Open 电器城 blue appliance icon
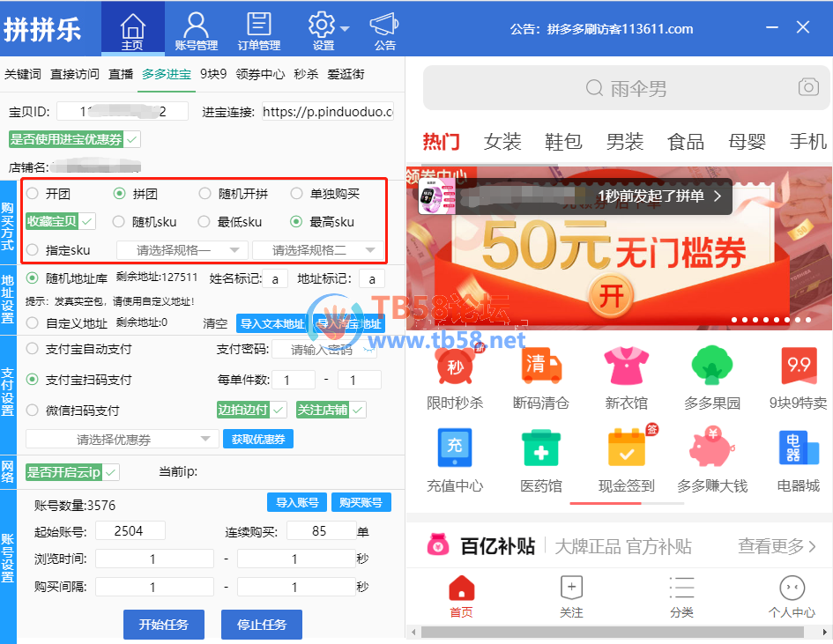Image resolution: width=833 pixels, height=644 pixels. click(x=799, y=447)
